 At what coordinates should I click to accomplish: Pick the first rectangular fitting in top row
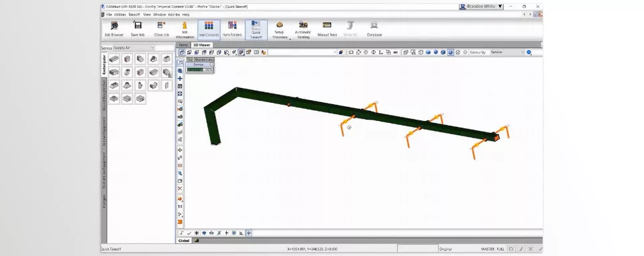point(114,59)
